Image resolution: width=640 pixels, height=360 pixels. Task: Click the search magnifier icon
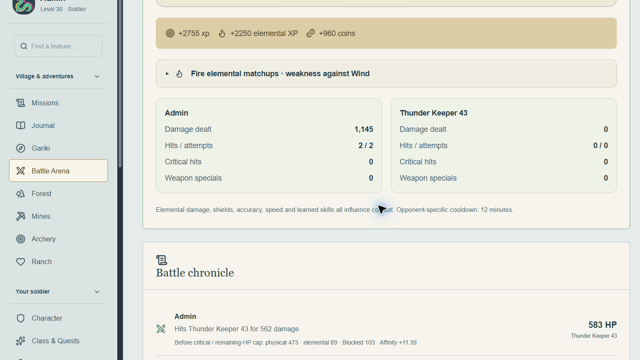click(24, 46)
